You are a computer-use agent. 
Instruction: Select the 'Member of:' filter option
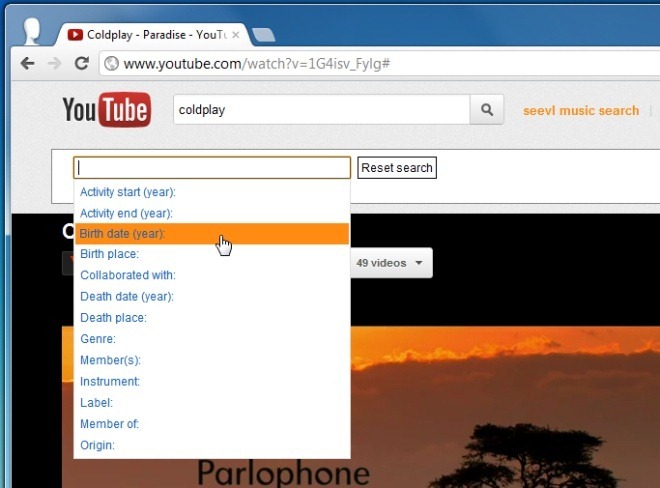click(212, 424)
